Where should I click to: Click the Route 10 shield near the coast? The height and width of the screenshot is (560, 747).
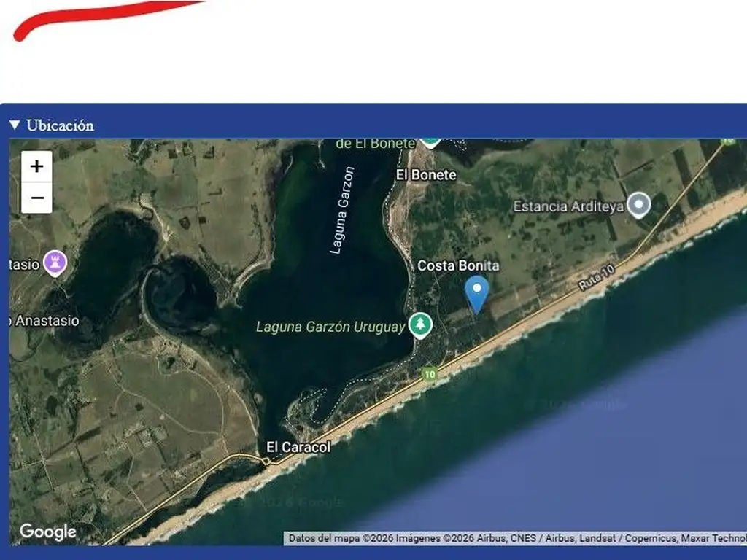tap(430, 375)
